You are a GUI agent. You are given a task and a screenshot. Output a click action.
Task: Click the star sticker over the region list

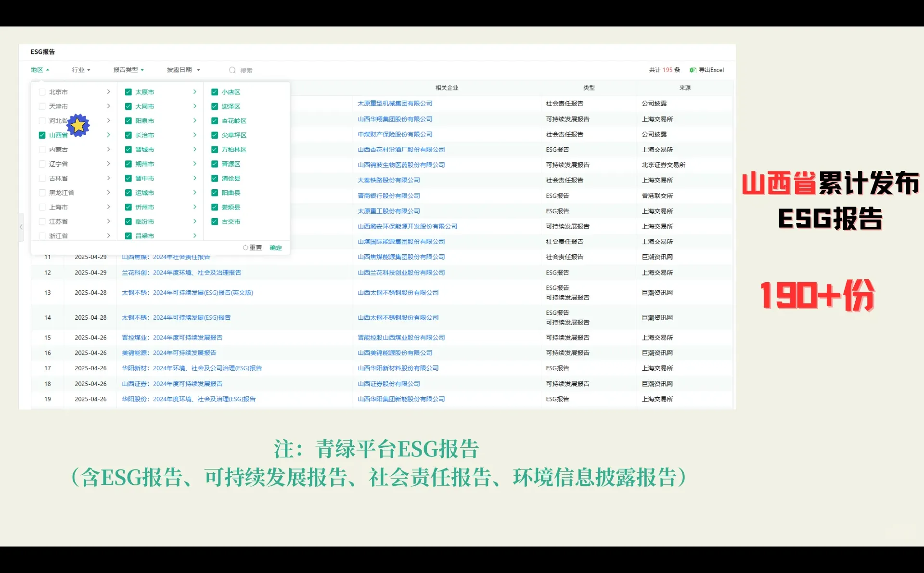coord(78,125)
